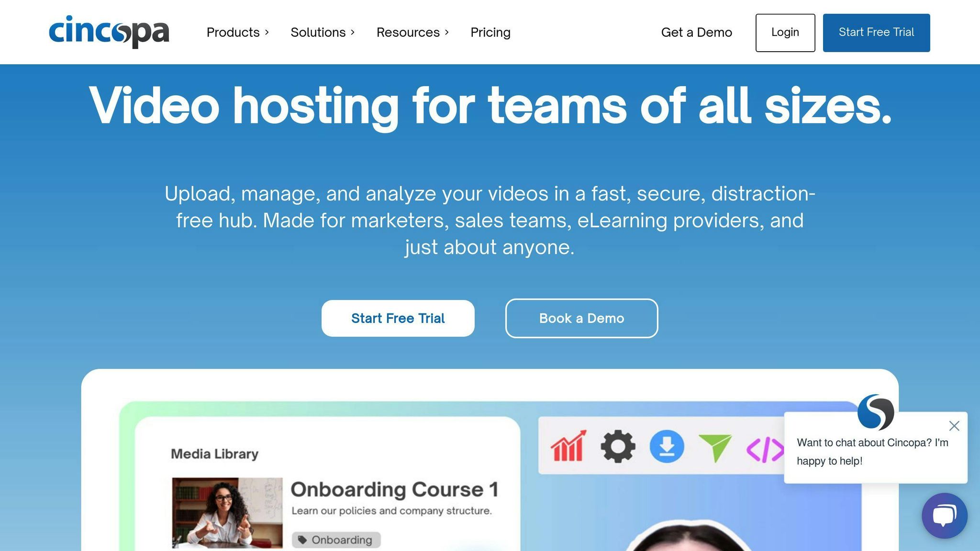Click the Onboarding Course 1 title
The image size is (980, 551).
click(395, 489)
